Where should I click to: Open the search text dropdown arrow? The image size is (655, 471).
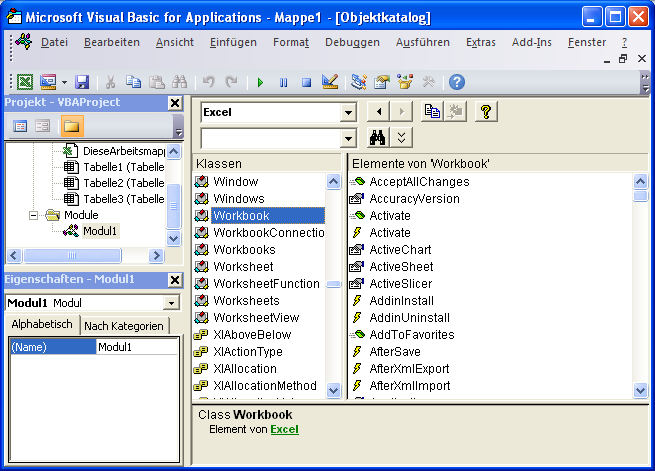point(348,138)
